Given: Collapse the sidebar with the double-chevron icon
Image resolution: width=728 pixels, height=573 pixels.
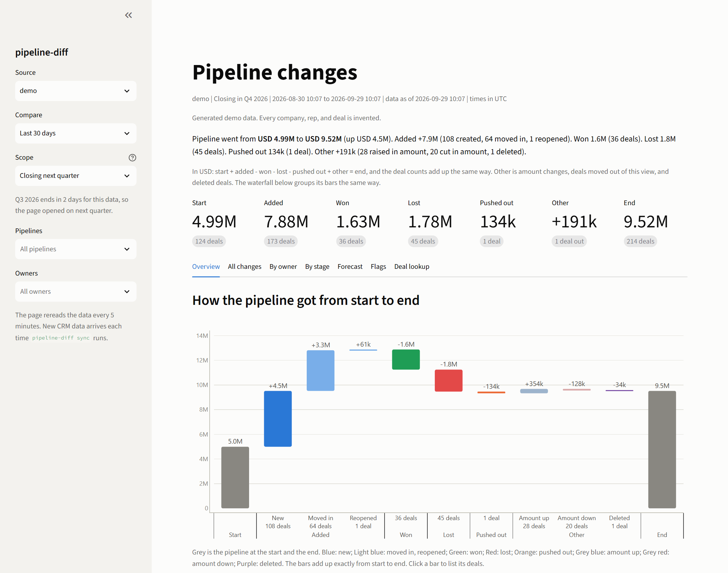Looking at the screenshot, I should (x=128, y=15).
